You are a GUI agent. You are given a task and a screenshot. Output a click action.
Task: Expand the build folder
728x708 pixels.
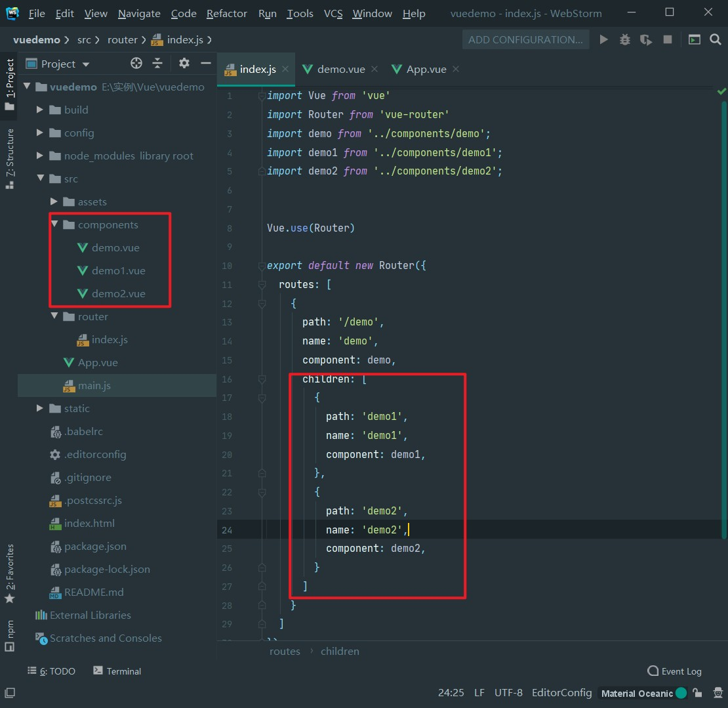[39, 110]
